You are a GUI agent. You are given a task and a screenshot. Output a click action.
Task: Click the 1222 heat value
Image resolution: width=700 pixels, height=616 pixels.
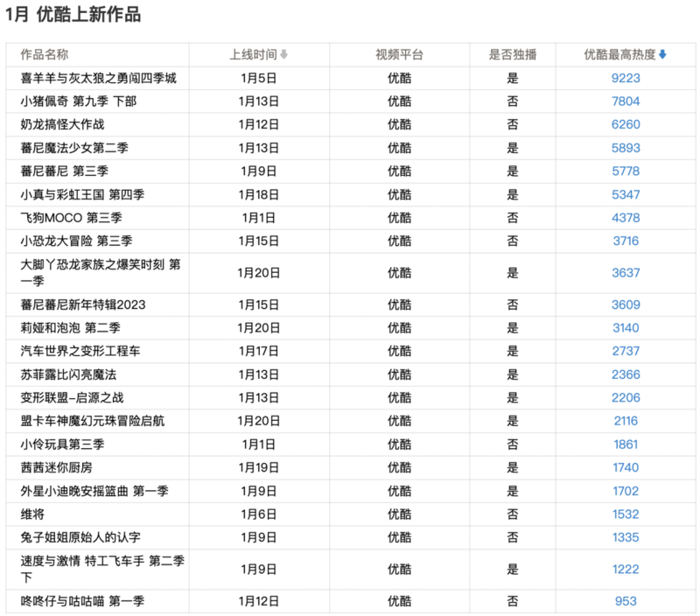626,569
